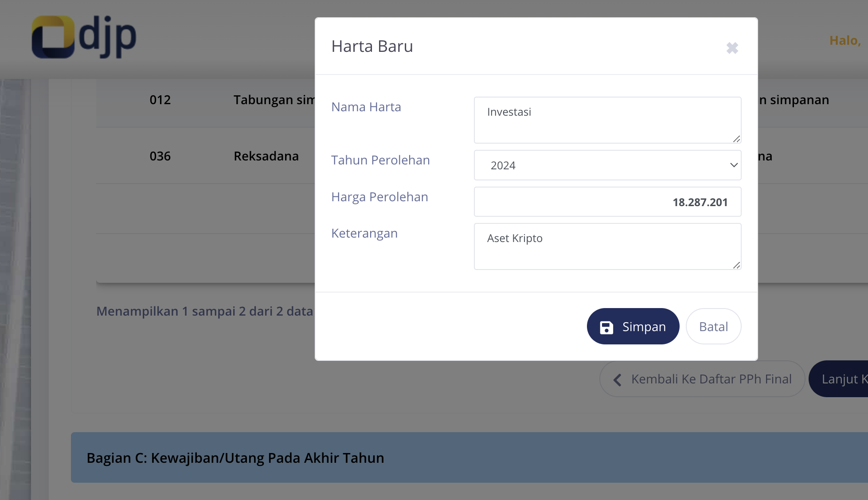Viewport: 868px width, 500px height.
Task: Click the back chevron icon on Kembali button
Action: pos(618,379)
